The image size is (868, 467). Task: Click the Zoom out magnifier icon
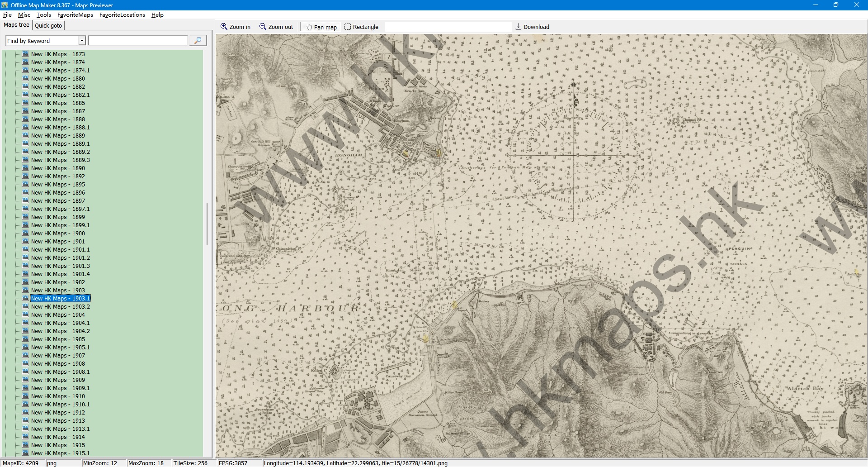click(x=263, y=27)
